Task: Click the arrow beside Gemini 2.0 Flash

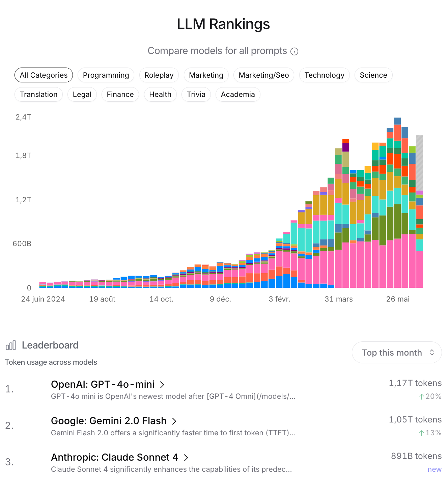Action: (x=174, y=421)
